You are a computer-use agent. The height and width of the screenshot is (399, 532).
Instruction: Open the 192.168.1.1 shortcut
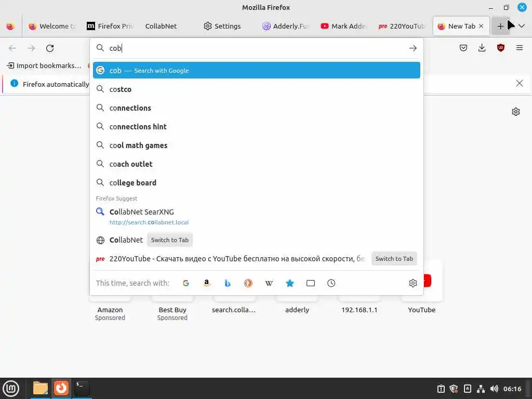pyautogui.click(x=360, y=310)
